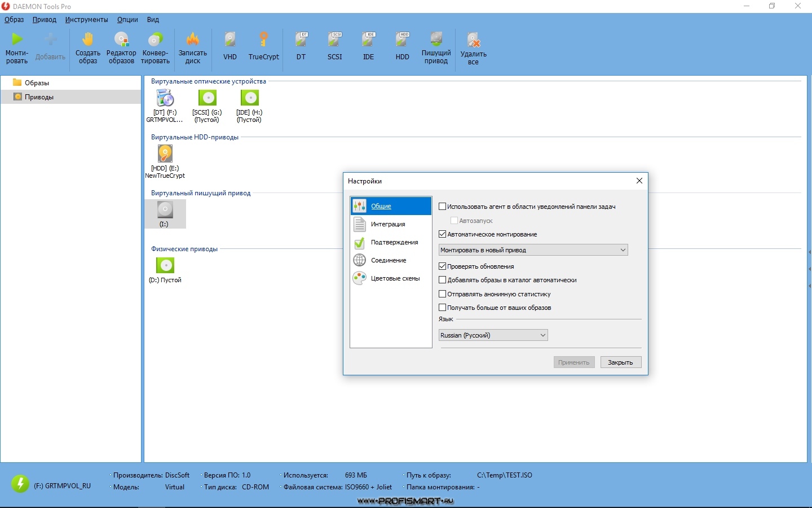Select [DT] (F:) GRTMPVOL drive

coord(165,106)
